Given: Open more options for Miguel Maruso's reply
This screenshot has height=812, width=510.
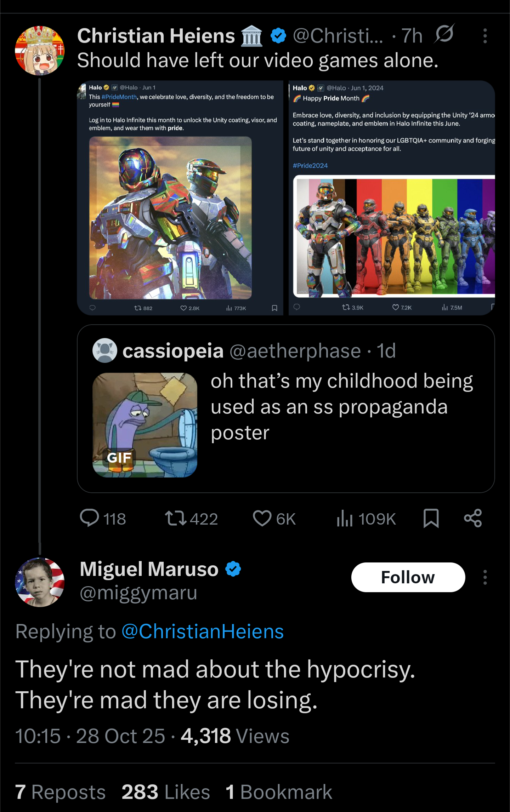Looking at the screenshot, I should pos(485,577).
